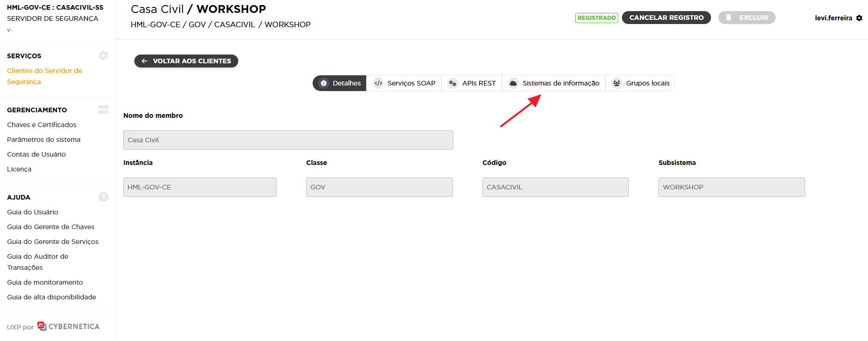
Task: Click the cloud icon on Sistemas de informação
Action: point(513,83)
